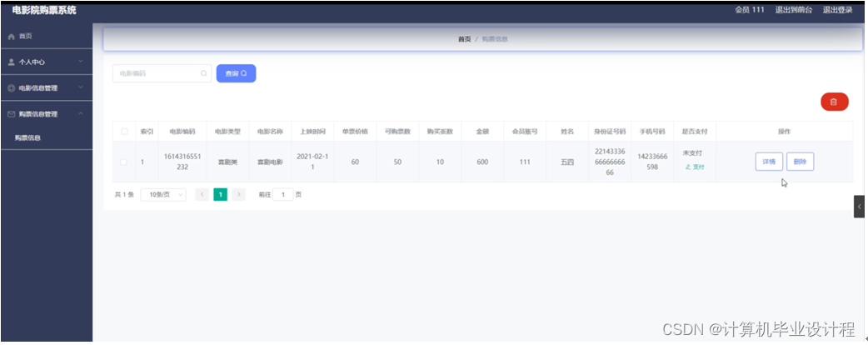Image resolution: width=868 pixels, height=345 pixels.
Task: Click the amount cell 600
Action: (x=482, y=162)
